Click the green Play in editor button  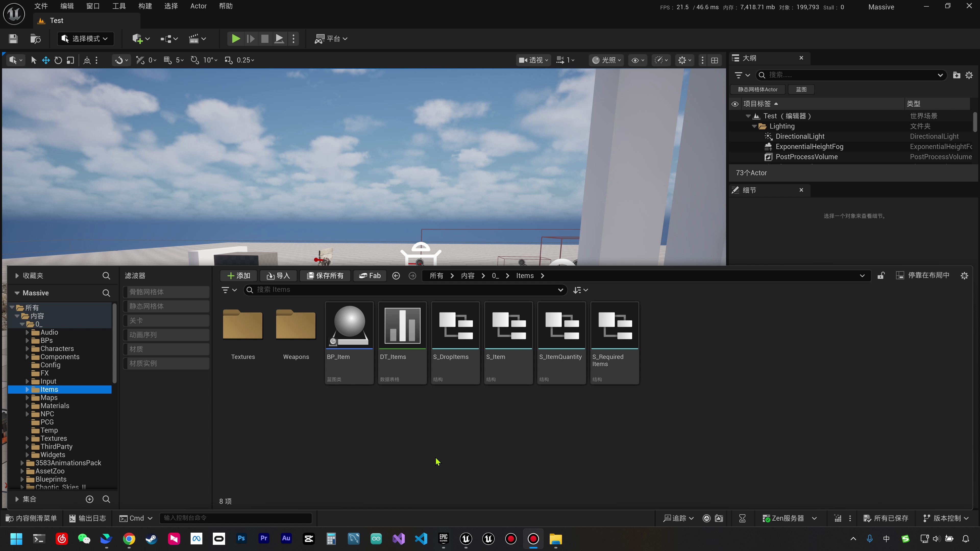coord(236,39)
